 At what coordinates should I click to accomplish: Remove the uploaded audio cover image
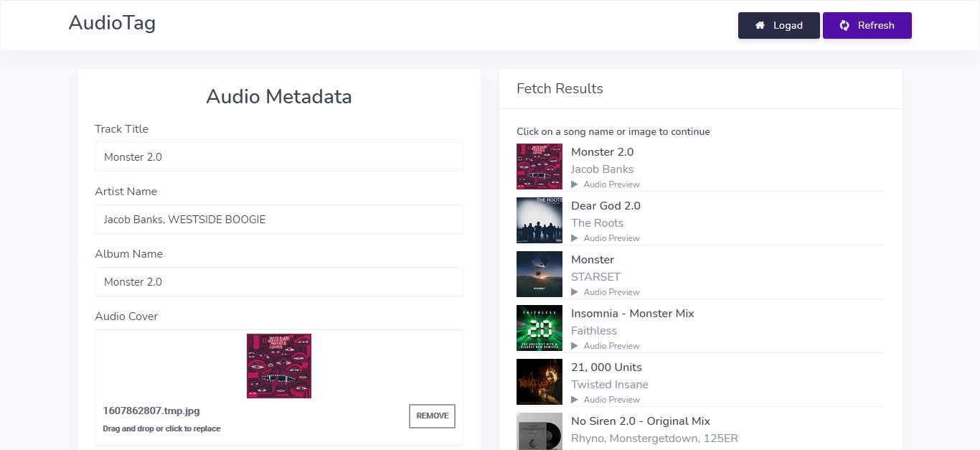[432, 416]
